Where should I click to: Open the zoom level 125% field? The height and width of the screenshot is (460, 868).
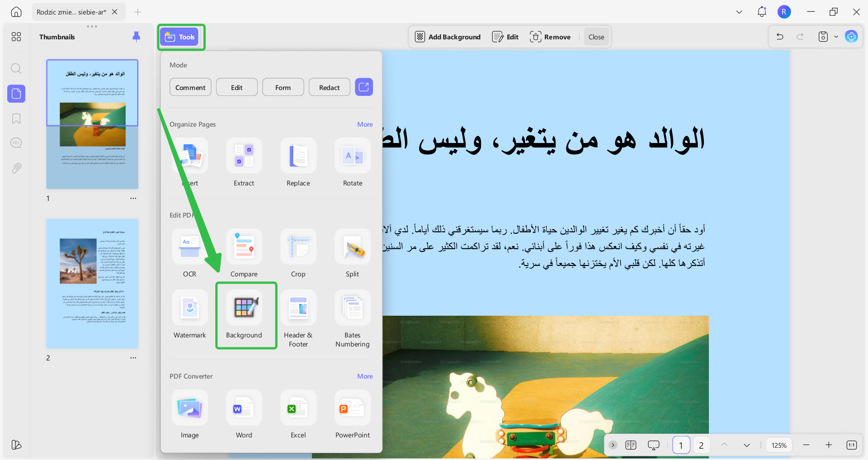tap(779, 445)
